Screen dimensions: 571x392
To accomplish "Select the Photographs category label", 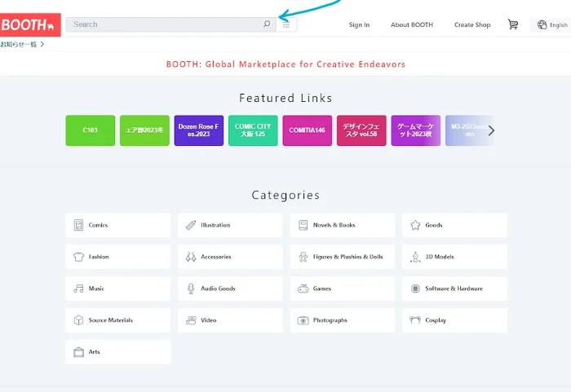I will (330, 320).
